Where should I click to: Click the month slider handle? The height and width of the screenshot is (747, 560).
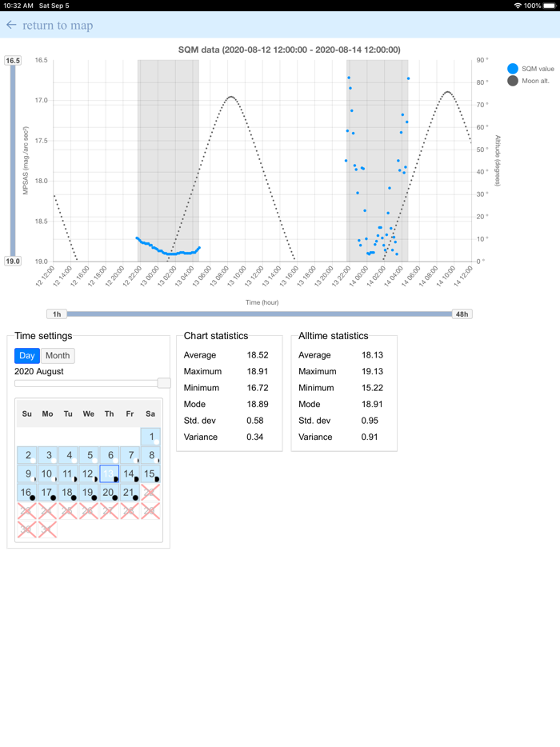164,383
